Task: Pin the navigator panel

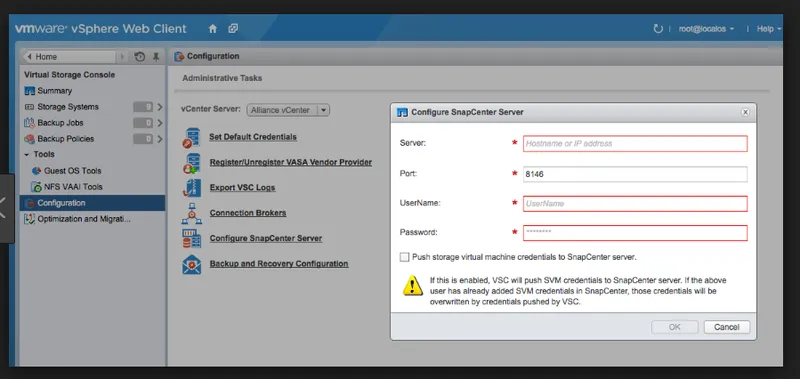Action: (x=156, y=57)
